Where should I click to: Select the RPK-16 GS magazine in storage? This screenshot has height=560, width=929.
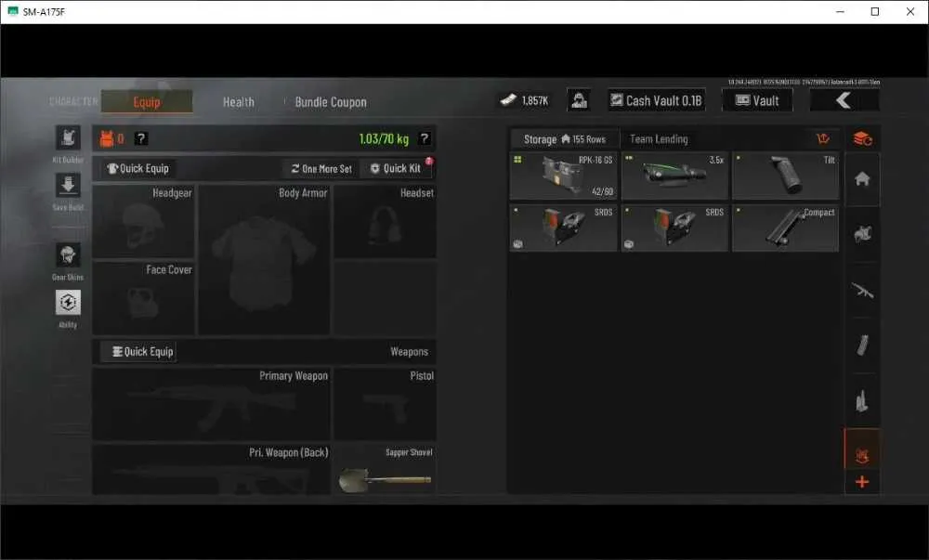pyautogui.click(x=564, y=176)
